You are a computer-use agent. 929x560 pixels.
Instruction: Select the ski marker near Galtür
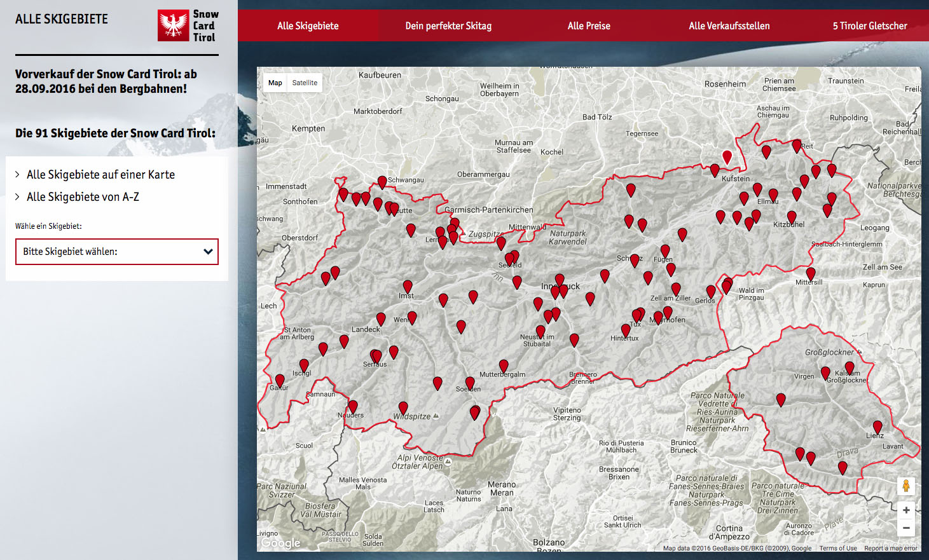coord(280,380)
